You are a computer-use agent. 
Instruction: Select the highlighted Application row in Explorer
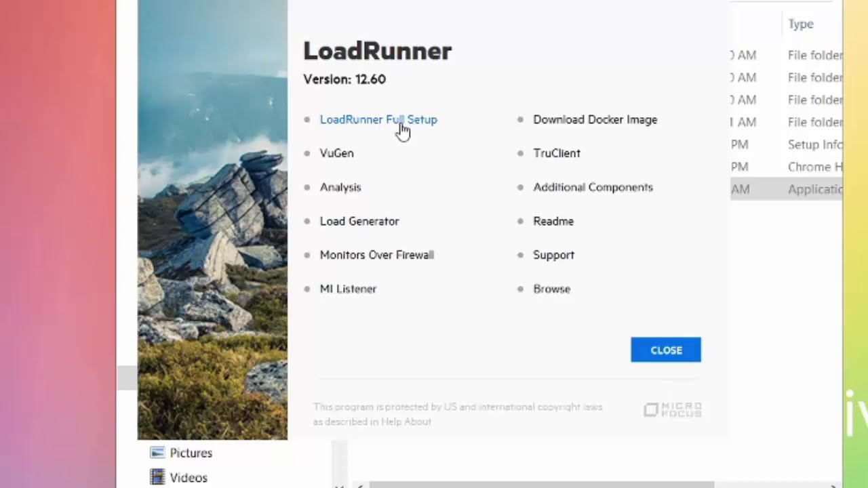click(787, 189)
